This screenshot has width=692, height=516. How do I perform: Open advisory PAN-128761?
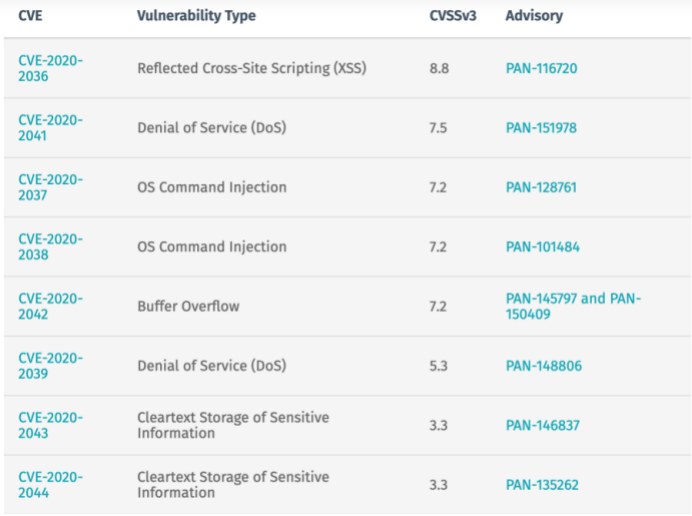coord(541,187)
